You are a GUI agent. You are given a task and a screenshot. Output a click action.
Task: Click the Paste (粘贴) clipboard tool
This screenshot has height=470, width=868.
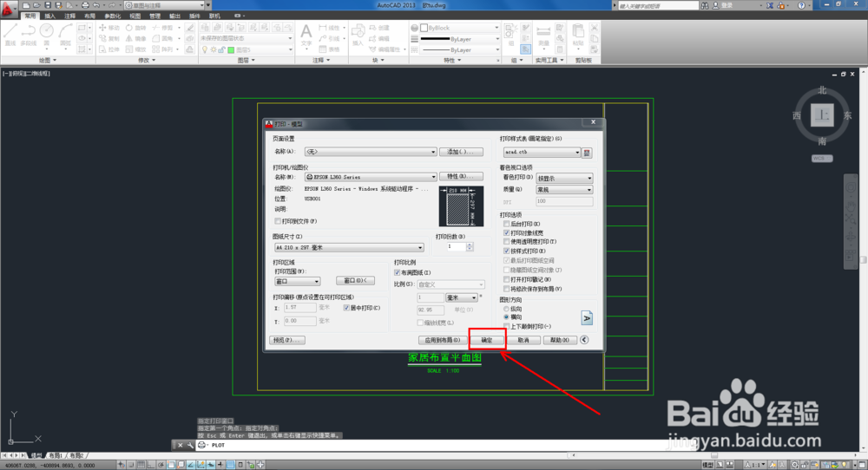(578, 35)
